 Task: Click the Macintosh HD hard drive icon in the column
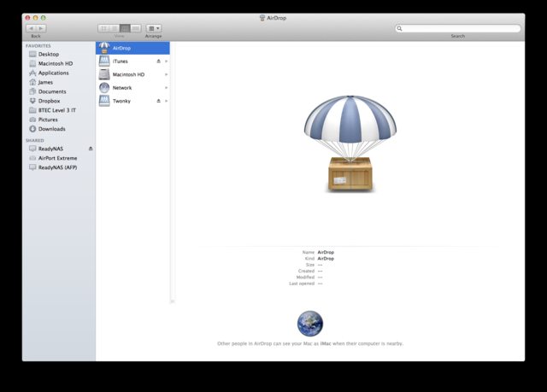tap(104, 74)
